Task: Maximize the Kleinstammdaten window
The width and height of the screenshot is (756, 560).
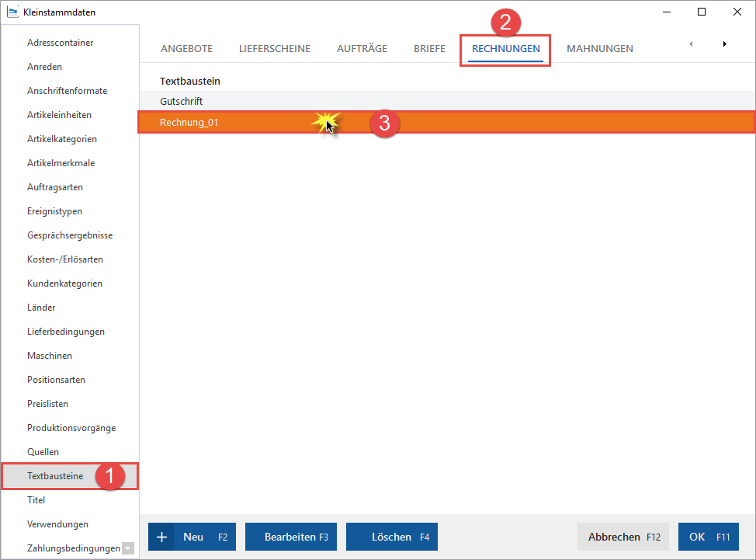Action: coord(701,12)
